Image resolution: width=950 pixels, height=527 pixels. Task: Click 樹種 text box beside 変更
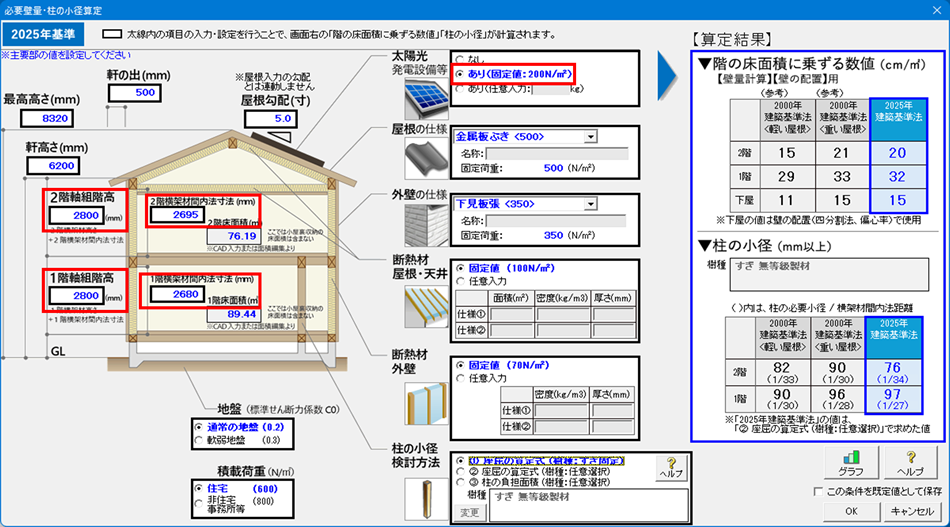(589, 505)
